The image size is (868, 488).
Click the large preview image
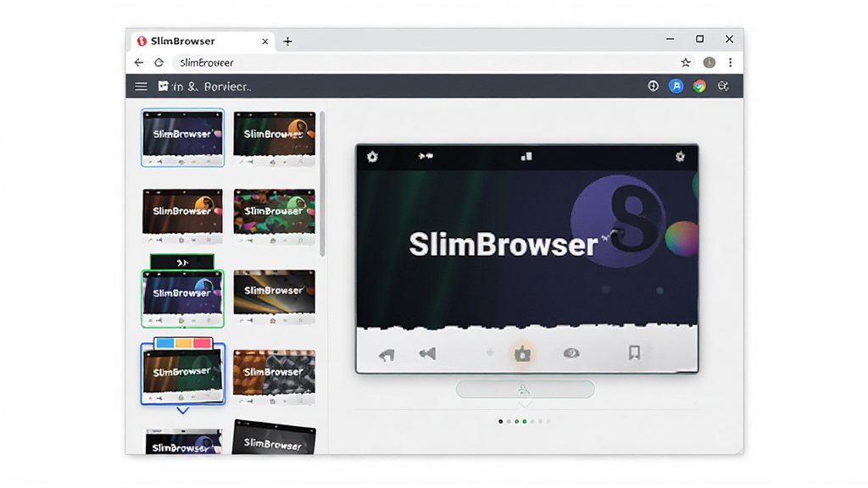click(526, 258)
